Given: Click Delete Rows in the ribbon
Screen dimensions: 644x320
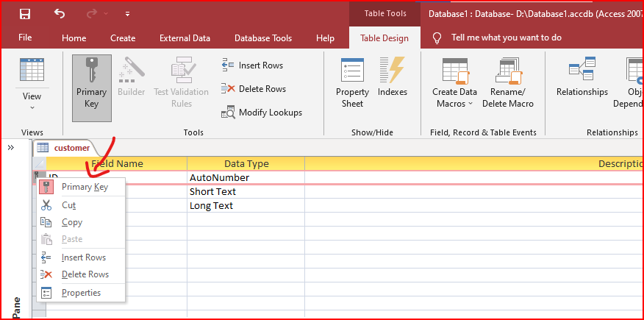Looking at the screenshot, I should pos(254,89).
